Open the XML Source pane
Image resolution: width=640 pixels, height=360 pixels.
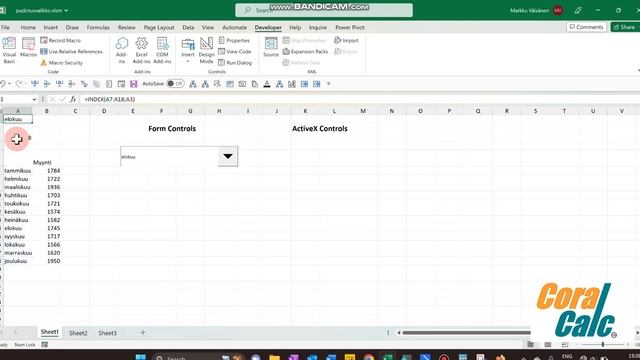(271, 47)
